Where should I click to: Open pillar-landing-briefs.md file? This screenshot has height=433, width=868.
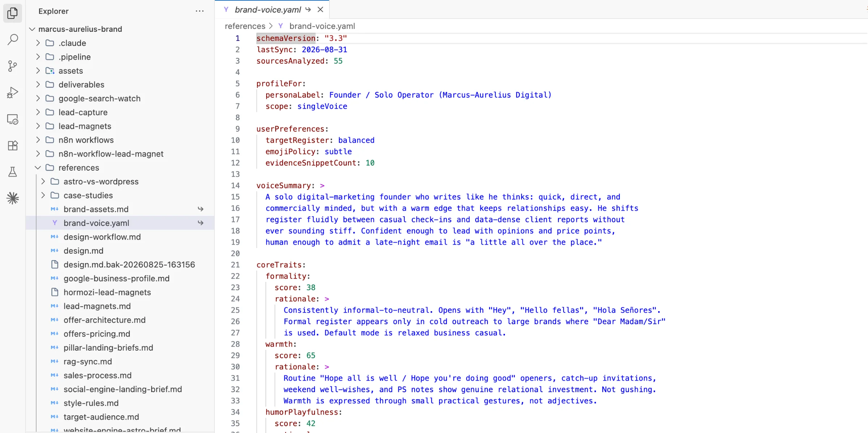[108, 348]
